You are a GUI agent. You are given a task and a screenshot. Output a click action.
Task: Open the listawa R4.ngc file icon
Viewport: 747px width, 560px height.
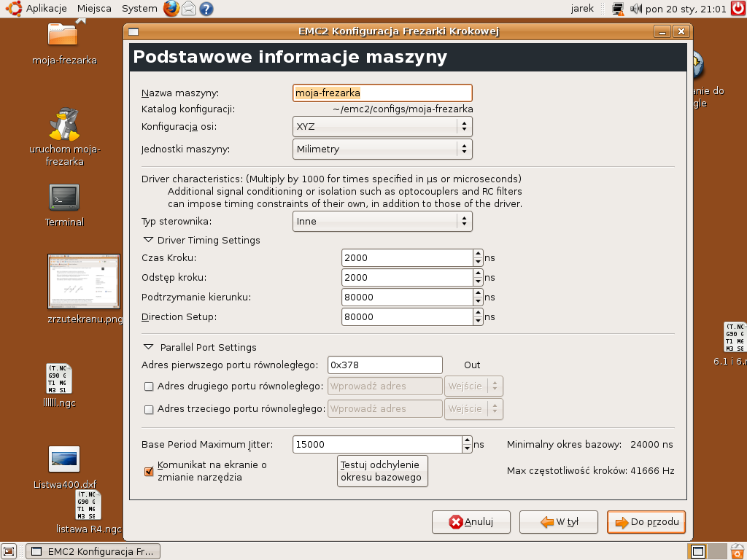coord(88,505)
